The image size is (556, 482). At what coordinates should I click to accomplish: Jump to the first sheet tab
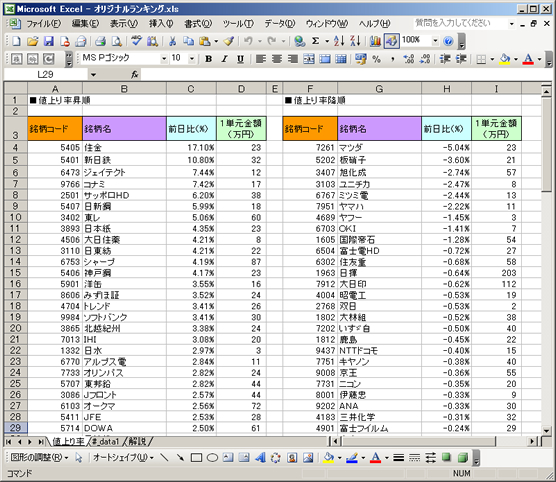(9, 442)
